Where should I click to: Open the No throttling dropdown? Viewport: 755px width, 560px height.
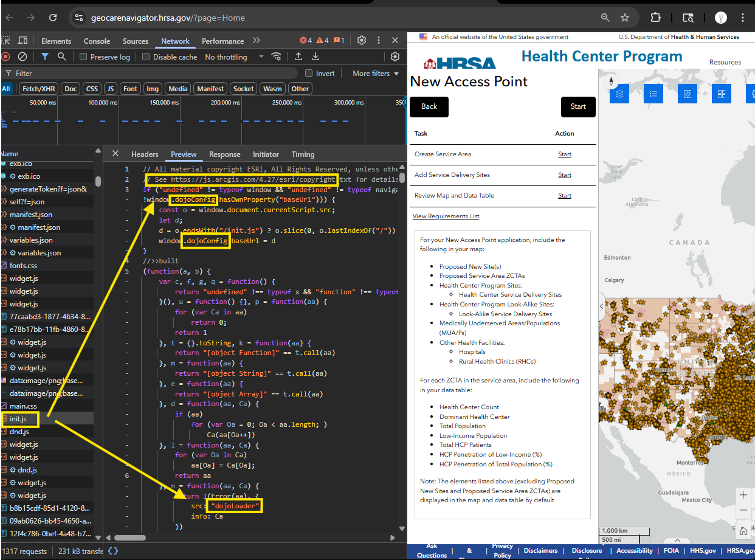[x=234, y=57]
